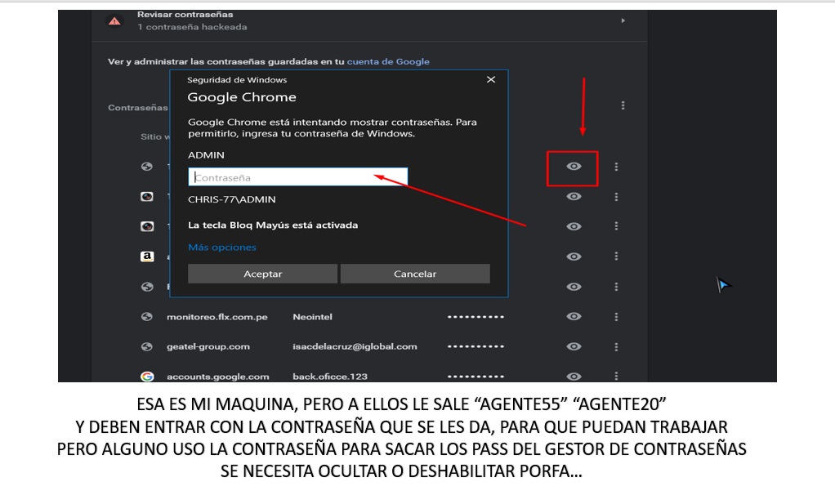Image resolution: width=835 pixels, height=504 pixels.
Task: Click the Google G favicon
Action: 147,377
